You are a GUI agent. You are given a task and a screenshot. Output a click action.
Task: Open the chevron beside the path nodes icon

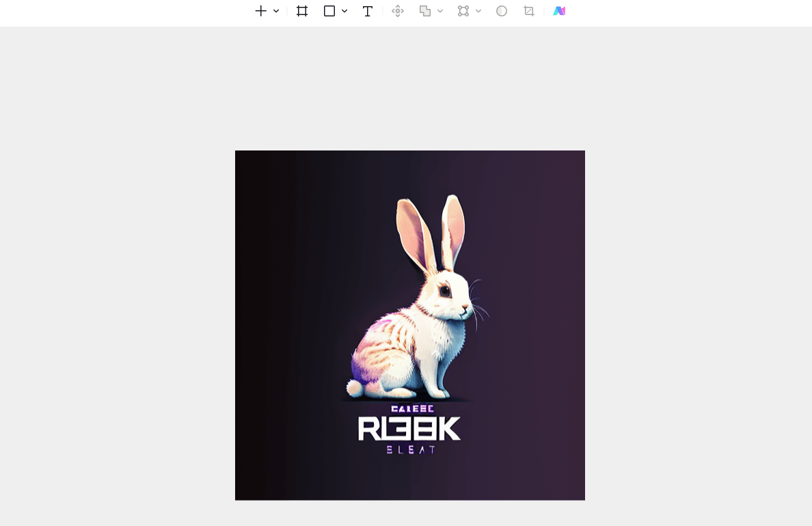(478, 11)
